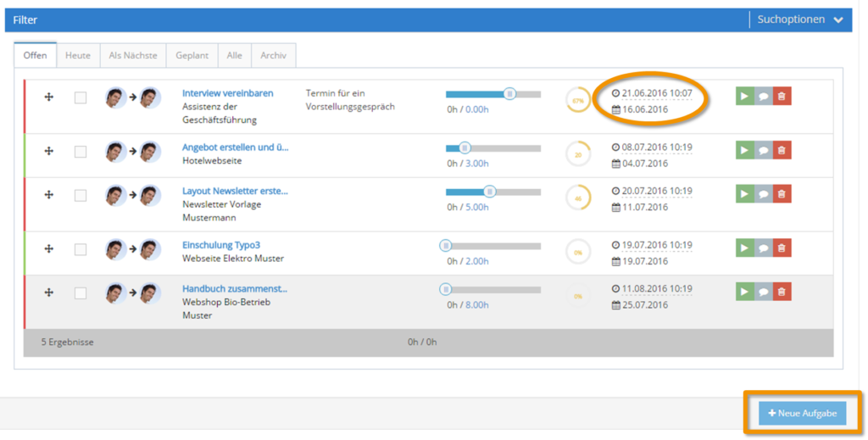The image size is (868, 440).
Task: Open comments for Handbuch zusammenstellen task
Action: pyautogui.click(x=764, y=292)
